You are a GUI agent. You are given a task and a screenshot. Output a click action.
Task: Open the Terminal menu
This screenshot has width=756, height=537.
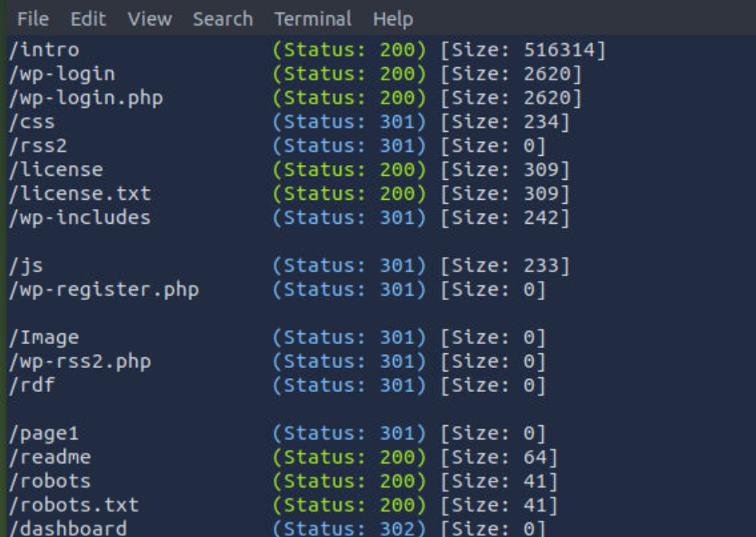(x=313, y=19)
